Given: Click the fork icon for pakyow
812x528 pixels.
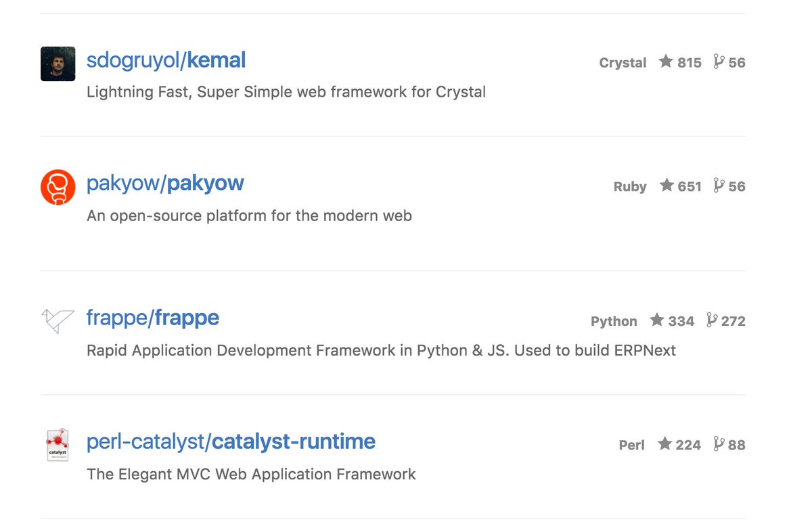Looking at the screenshot, I should pos(719,185).
